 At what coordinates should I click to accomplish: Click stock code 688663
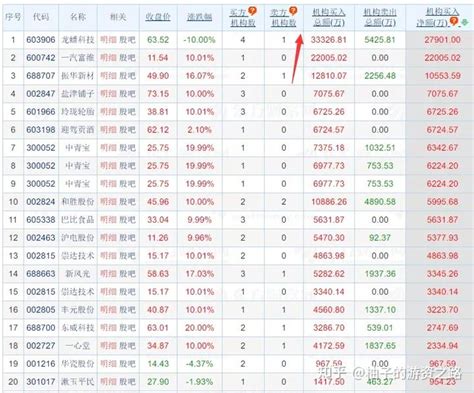point(41,274)
